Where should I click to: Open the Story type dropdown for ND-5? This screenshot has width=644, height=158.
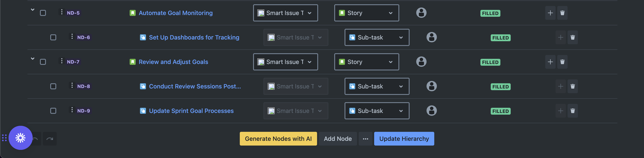pos(366,13)
